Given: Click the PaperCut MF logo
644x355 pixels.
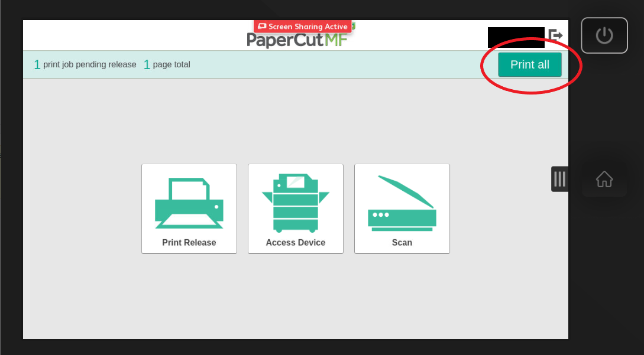Looking at the screenshot, I should coord(296,40).
